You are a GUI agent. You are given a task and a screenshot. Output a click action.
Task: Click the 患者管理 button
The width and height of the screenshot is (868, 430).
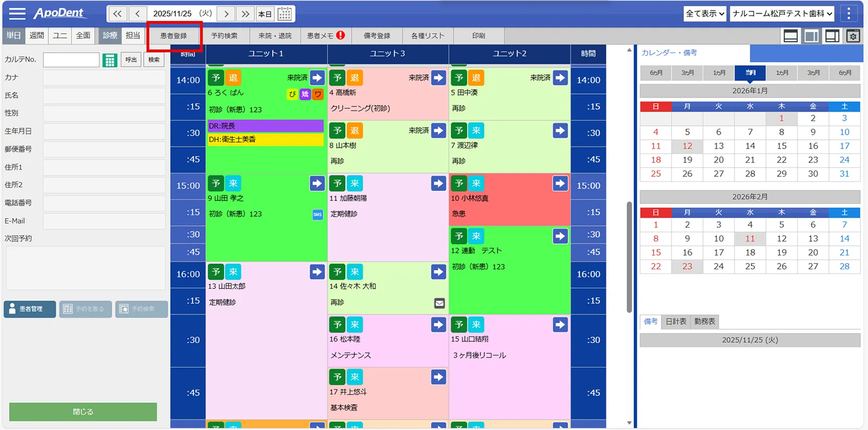[x=30, y=309]
